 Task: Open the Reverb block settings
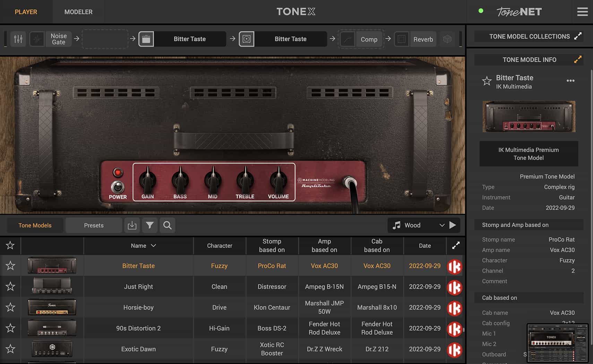[x=423, y=39]
